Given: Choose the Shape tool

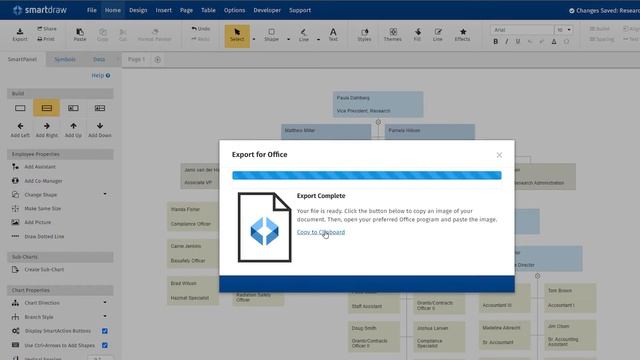Looking at the screenshot, I should (271, 35).
